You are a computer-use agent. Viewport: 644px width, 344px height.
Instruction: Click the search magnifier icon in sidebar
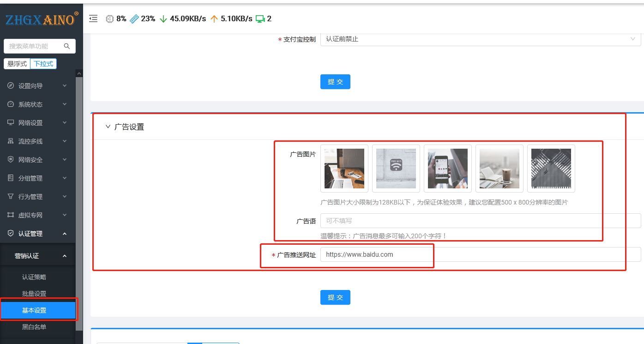67,46
